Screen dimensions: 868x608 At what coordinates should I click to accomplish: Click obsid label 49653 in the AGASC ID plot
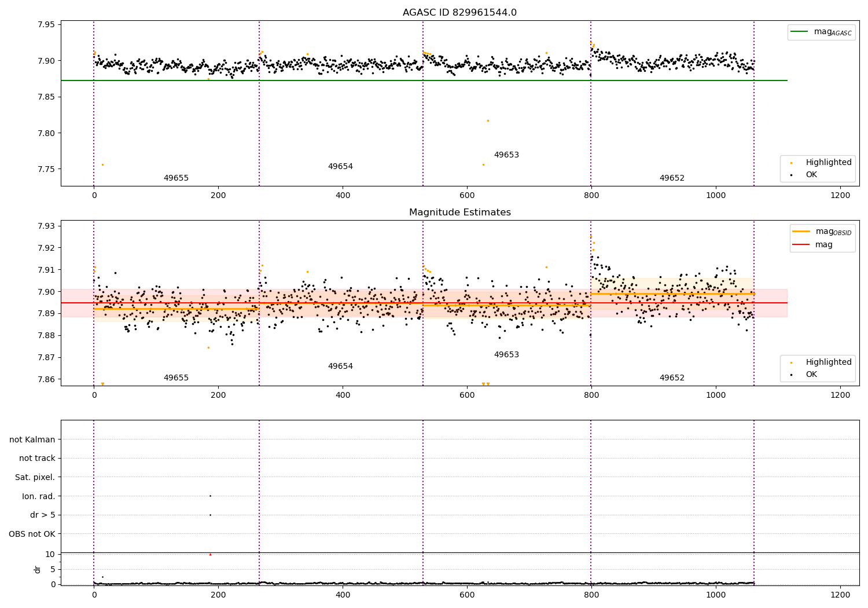[x=506, y=155]
